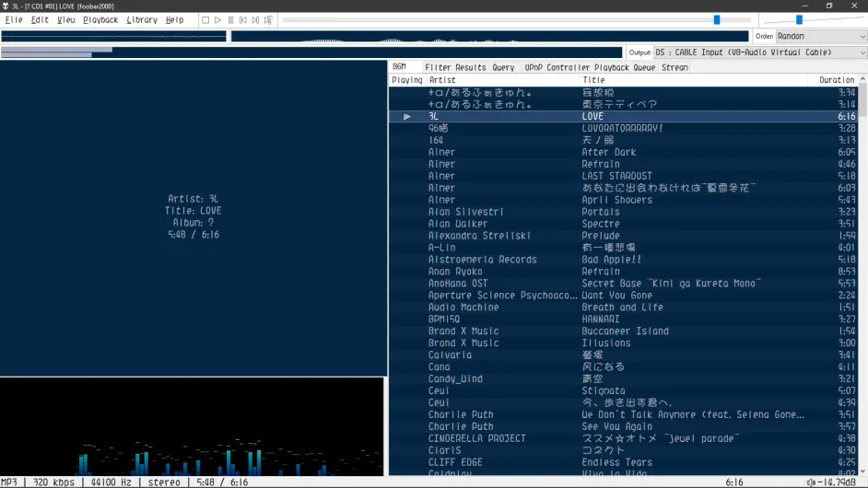
Task: Select the 164 artist track row
Action: 623,141
